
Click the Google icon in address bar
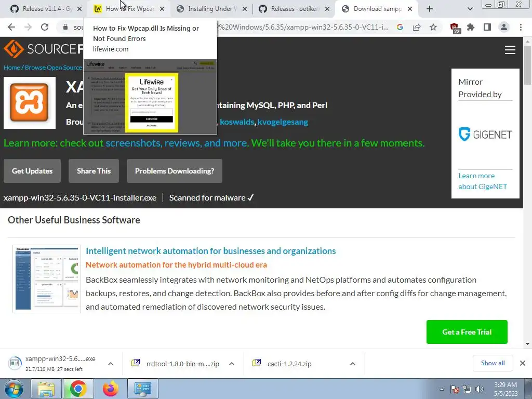point(400,27)
